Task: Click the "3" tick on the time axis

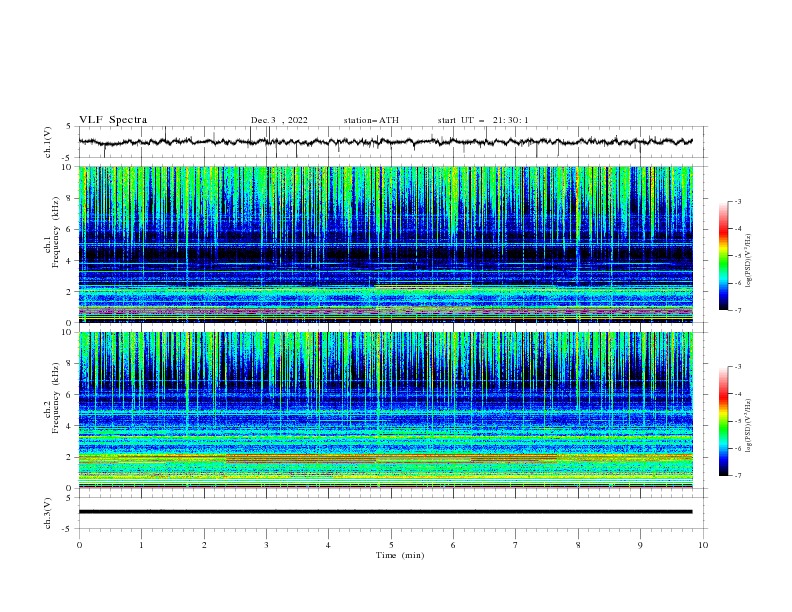Action: tap(266, 545)
